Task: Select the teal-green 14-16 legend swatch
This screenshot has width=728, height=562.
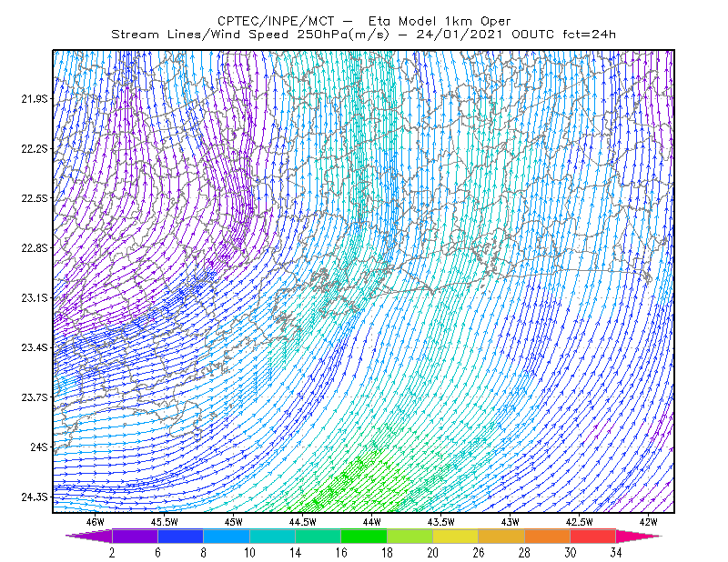Action: click(x=318, y=536)
